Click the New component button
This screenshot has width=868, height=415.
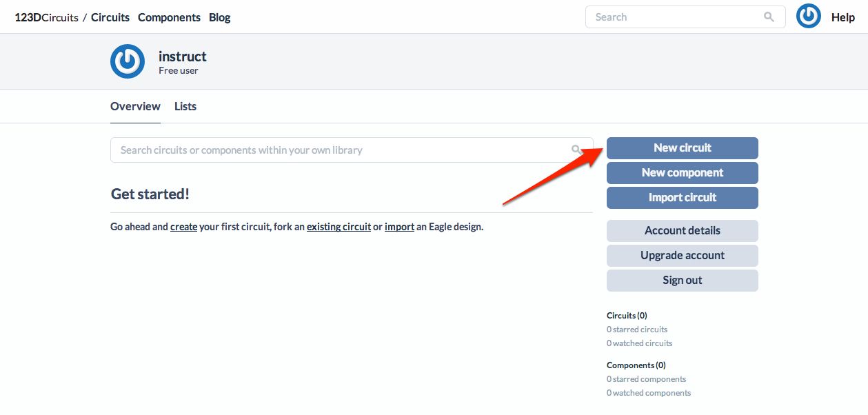[682, 172]
